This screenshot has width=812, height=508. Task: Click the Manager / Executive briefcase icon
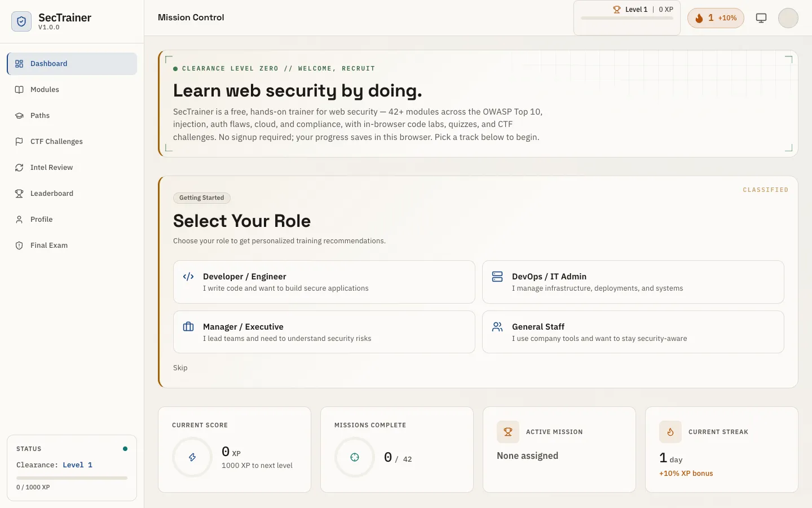(188, 327)
